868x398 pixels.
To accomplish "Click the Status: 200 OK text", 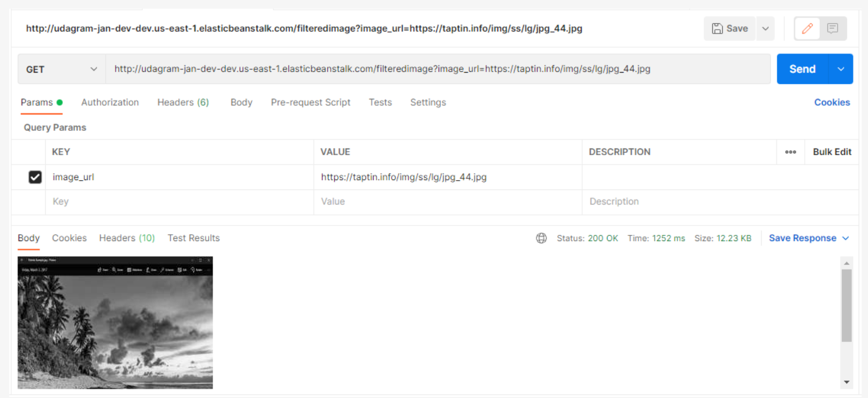I will 587,238.
